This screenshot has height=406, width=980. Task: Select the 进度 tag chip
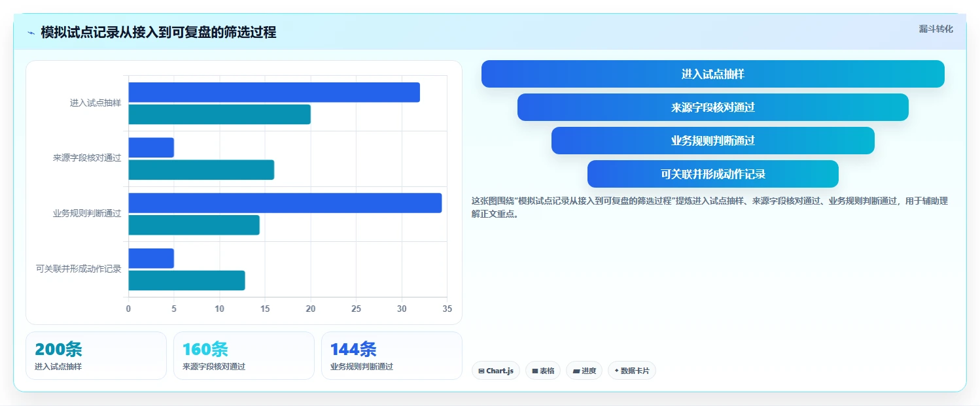click(x=584, y=371)
